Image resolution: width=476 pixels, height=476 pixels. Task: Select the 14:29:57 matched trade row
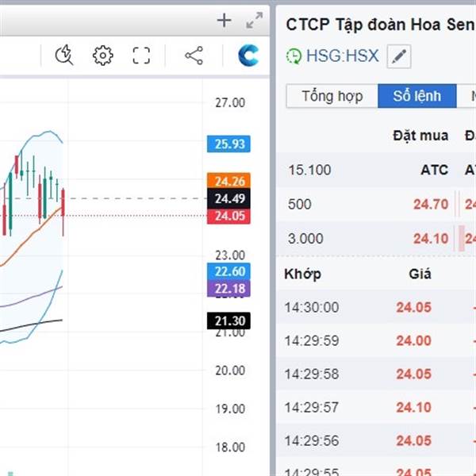[x=376, y=408]
